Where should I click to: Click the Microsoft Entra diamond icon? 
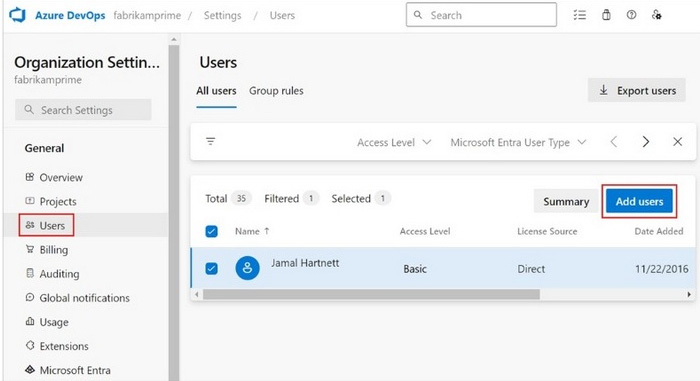(x=30, y=369)
